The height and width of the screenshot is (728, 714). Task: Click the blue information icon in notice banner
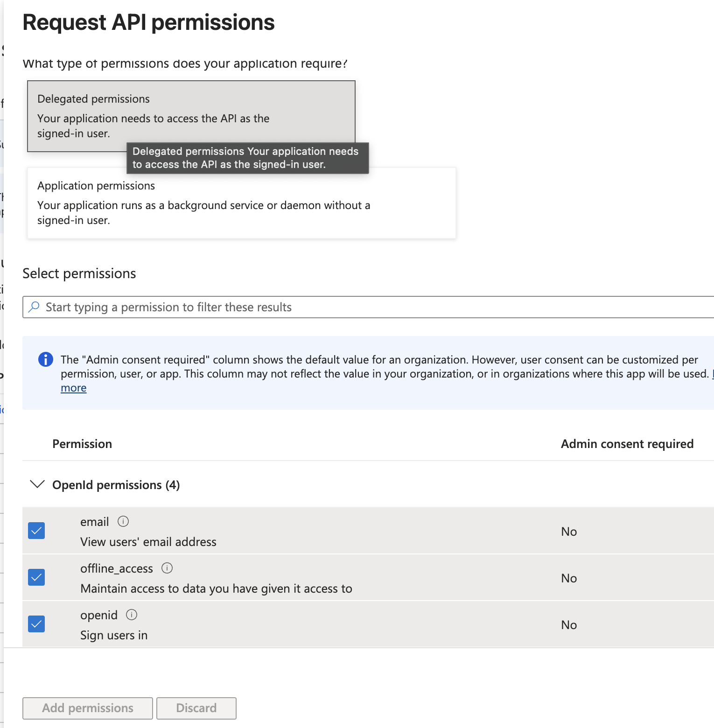(x=45, y=359)
